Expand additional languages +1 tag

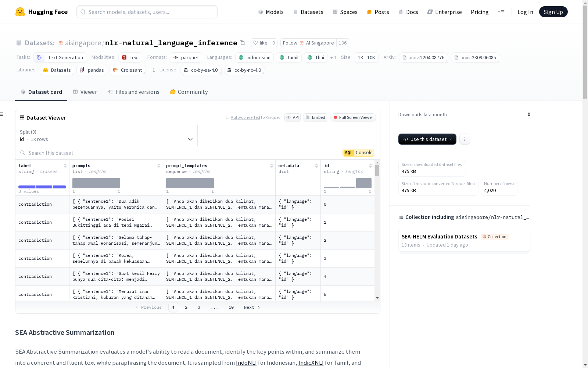click(x=333, y=58)
